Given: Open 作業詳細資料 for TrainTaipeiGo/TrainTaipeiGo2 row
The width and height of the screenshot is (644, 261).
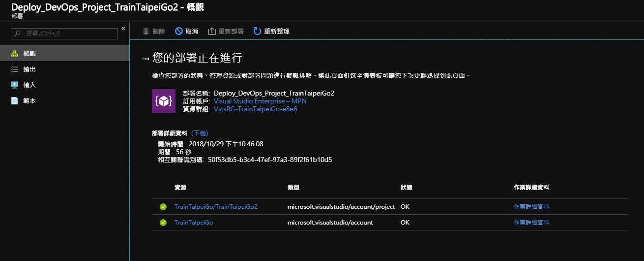Looking at the screenshot, I should pos(531,207).
